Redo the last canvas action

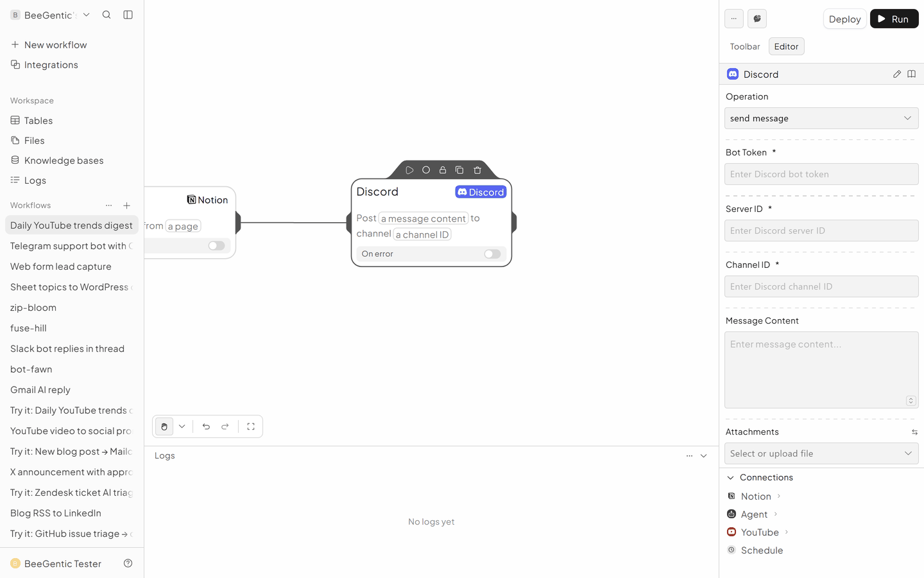coord(225,426)
